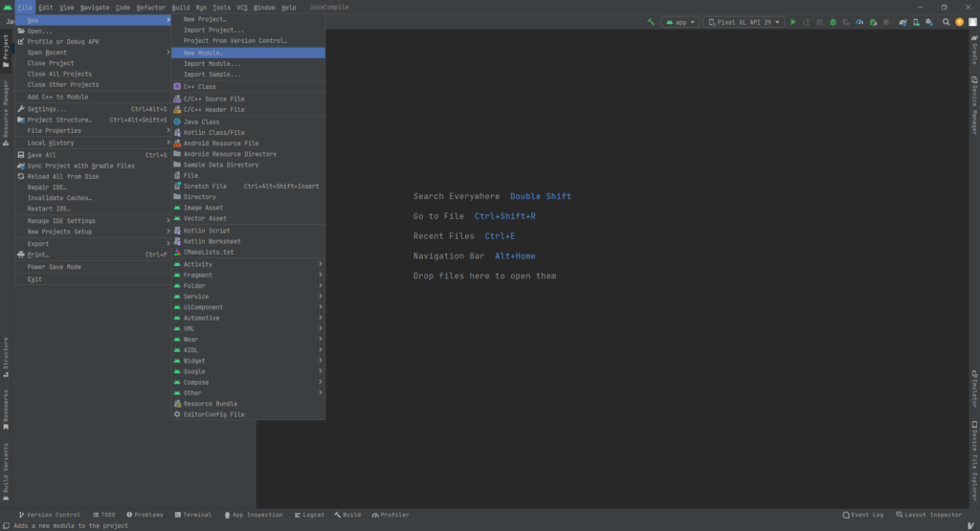Open the Edit menu in menu bar

(x=46, y=8)
